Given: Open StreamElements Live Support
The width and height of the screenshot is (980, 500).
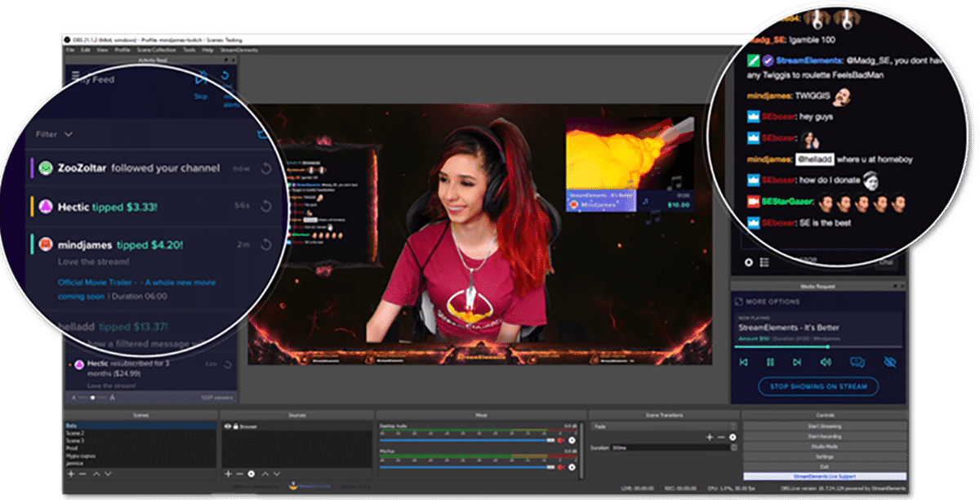Looking at the screenshot, I should click(826, 476).
